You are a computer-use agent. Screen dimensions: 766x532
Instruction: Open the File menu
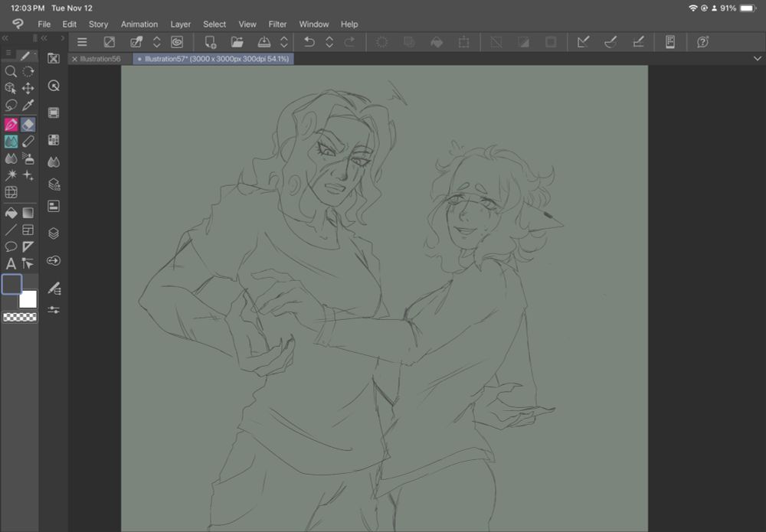44,24
